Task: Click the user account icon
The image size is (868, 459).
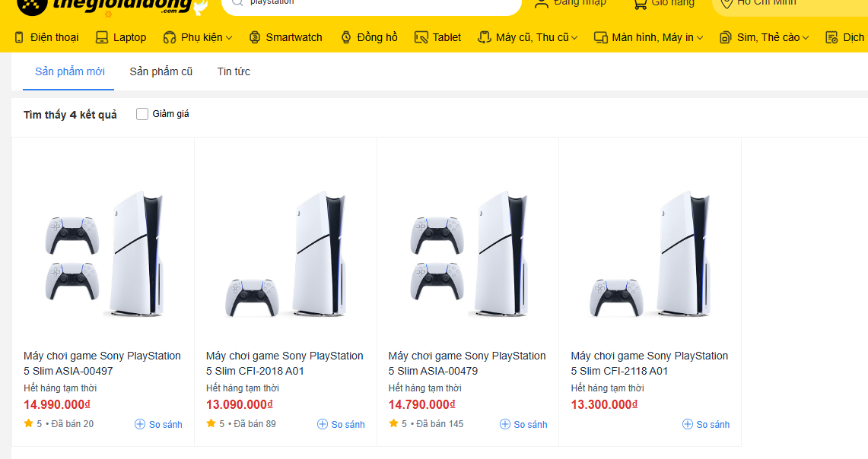Action: [x=541, y=4]
